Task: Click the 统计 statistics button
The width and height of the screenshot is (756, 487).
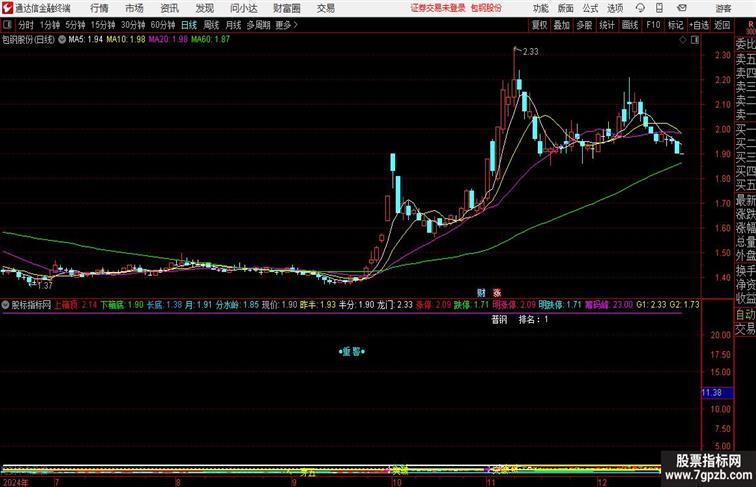Action: click(607, 25)
